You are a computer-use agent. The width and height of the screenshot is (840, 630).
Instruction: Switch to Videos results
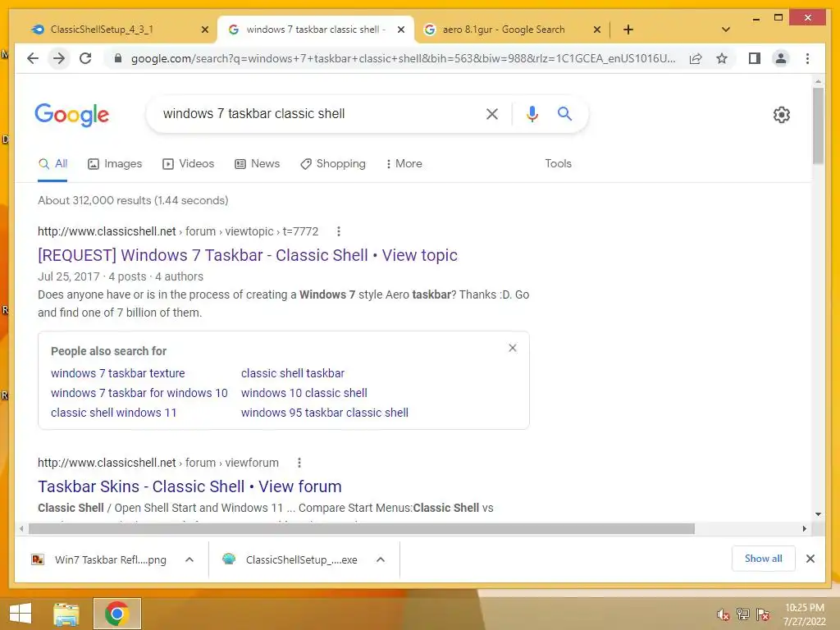pyautogui.click(x=188, y=163)
